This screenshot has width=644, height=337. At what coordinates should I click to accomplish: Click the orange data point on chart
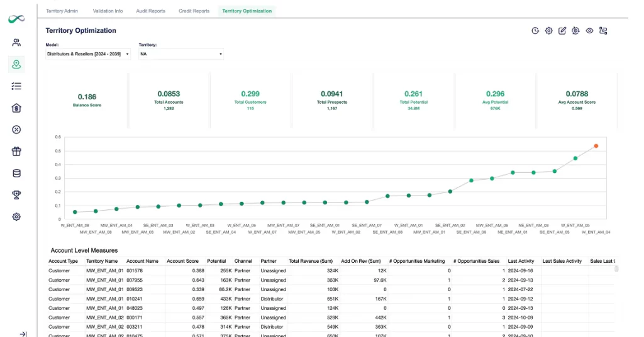click(x=596, y=146)
